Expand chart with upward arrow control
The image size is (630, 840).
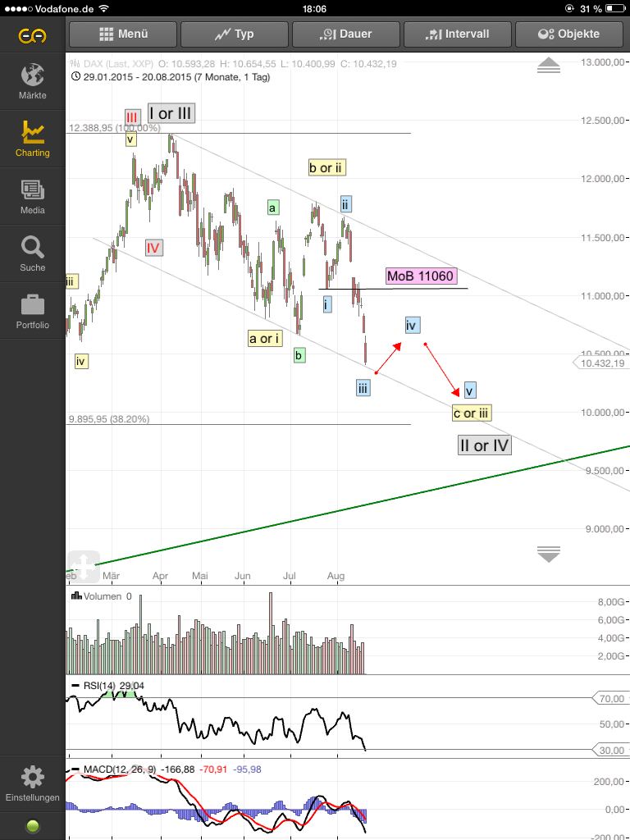[x=549, y=66]
